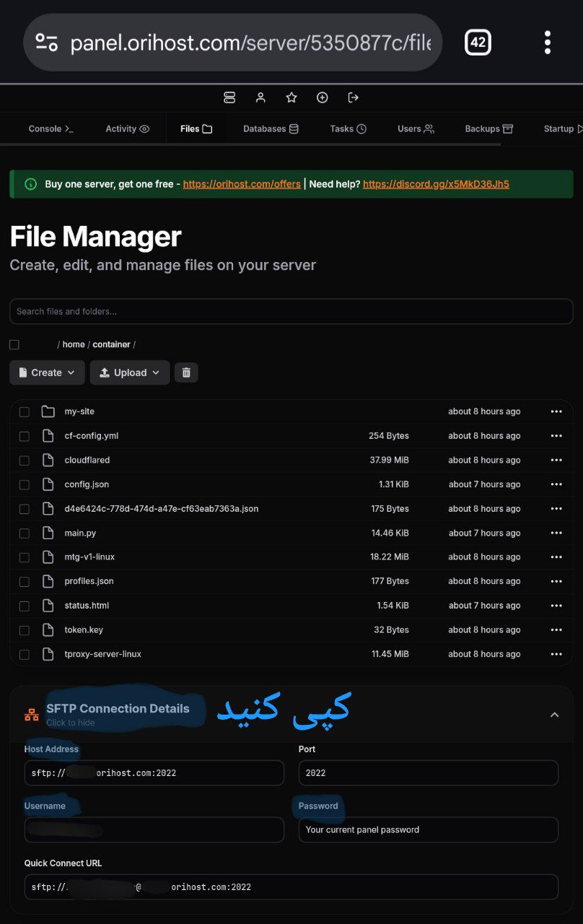This screenshot has height=924, width=583.
Task: Switch to the Console tab
Action: 51,128
